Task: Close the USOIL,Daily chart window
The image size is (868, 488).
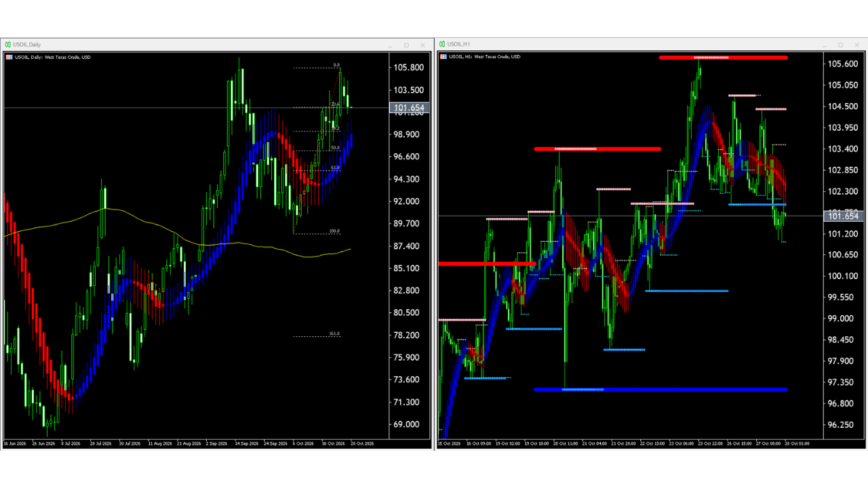Action: (423, 45)
